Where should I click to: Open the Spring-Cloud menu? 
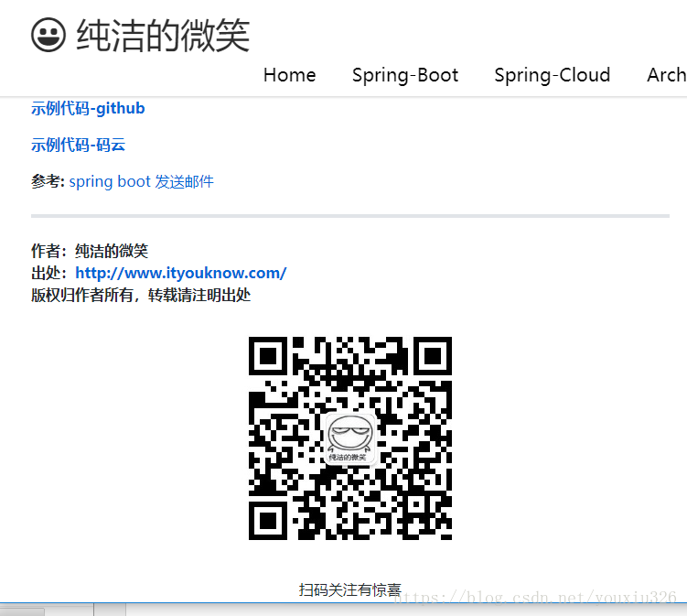pyautogui.click(x=552, y=75)
